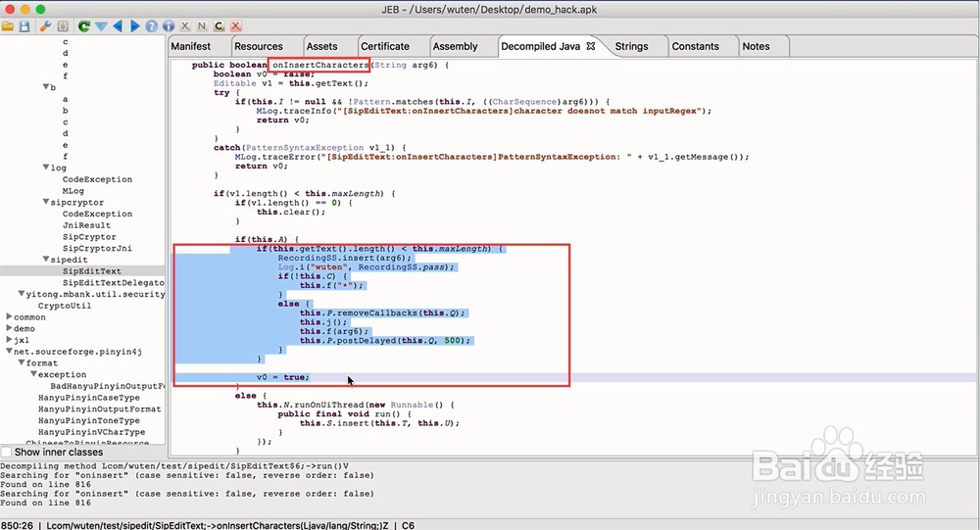Click the gray X cross-references toolbar icon
Viewport: 980px width, 530px height.
click(x=185, y=26)
